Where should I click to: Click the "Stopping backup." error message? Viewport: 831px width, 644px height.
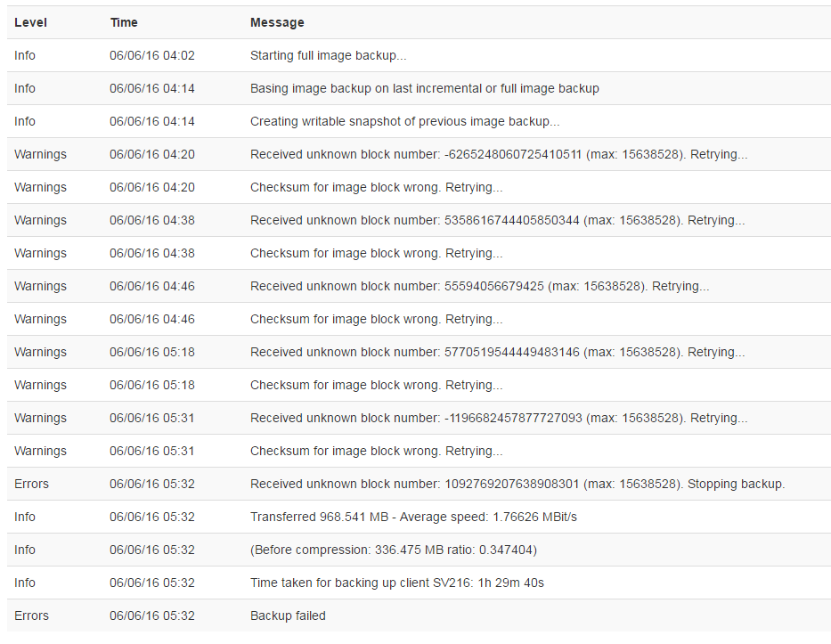517,484
